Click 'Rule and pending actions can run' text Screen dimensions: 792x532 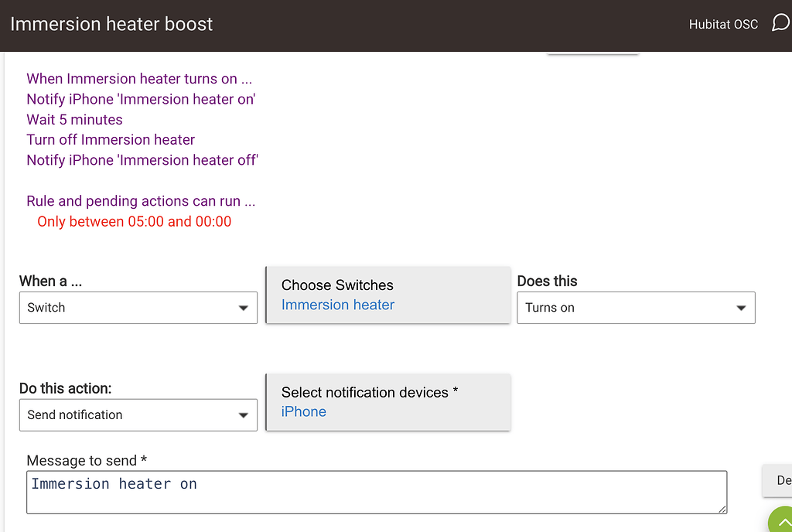pyautogui.click(x=141, y=201)
